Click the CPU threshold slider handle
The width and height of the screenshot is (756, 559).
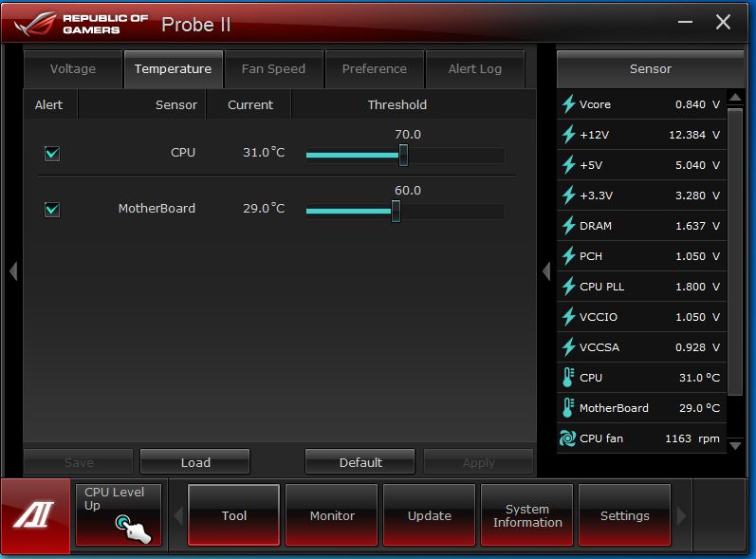403,156
